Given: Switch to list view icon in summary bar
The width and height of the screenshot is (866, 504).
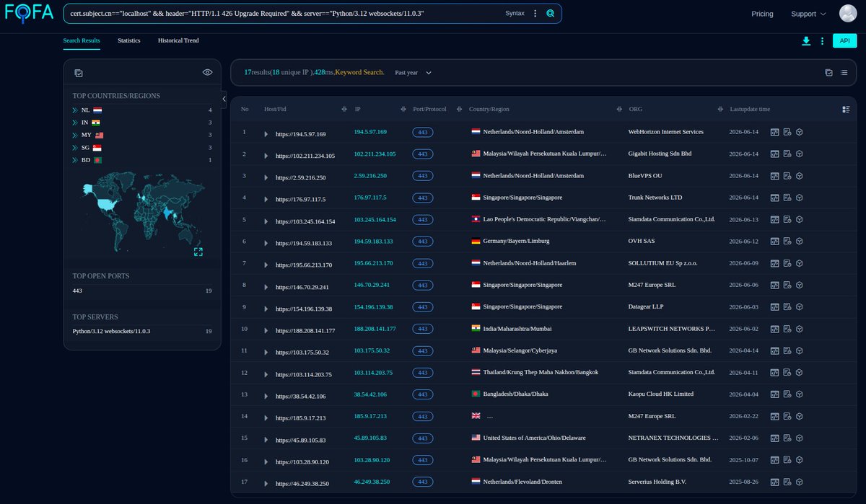Looking at the screenshot, I should click(844, 73).
